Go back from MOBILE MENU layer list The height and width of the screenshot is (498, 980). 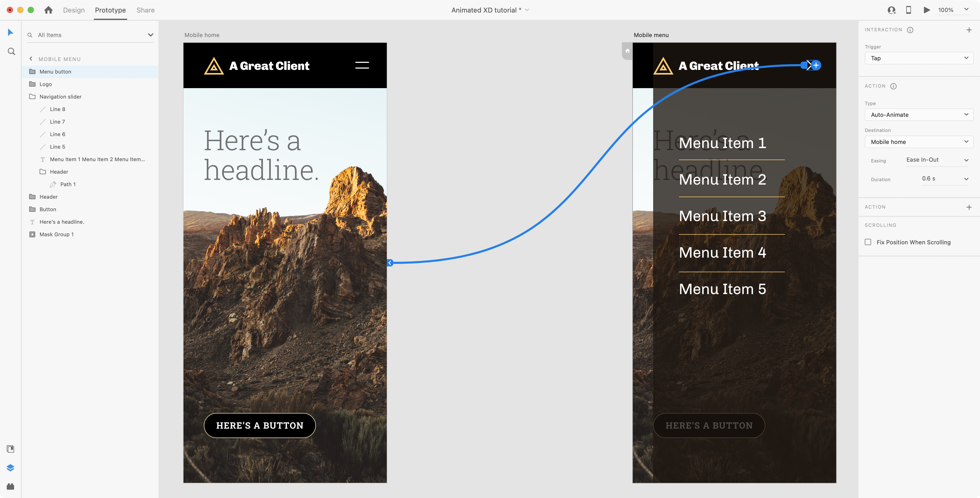pos(31,59)
